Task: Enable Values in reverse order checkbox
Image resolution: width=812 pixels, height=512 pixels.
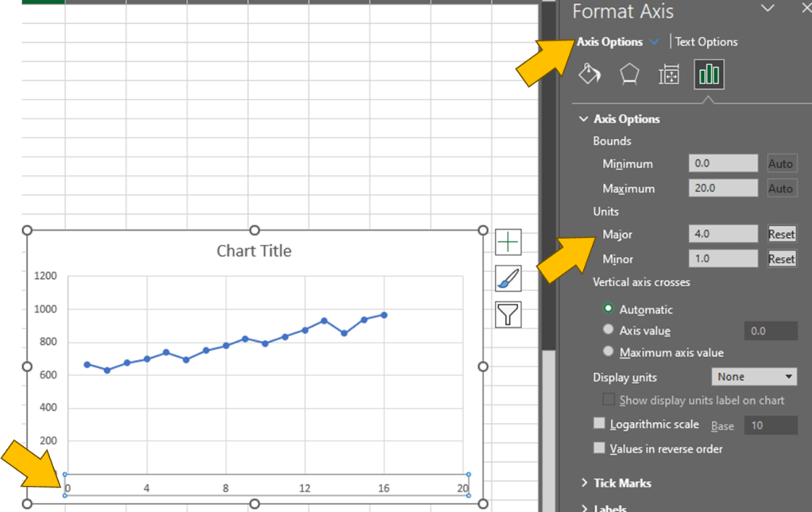Action: (x=600, y=448)
